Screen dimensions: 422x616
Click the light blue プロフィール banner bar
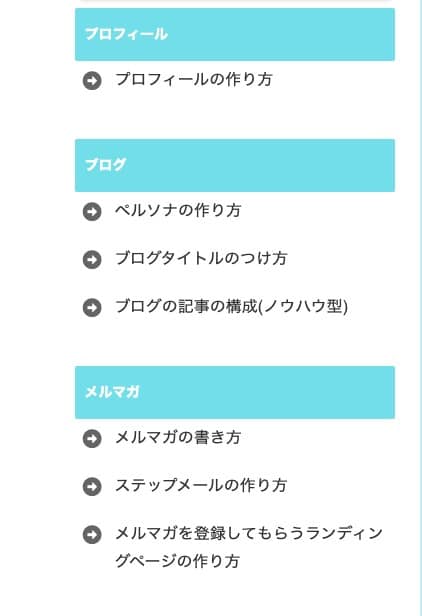235,35
